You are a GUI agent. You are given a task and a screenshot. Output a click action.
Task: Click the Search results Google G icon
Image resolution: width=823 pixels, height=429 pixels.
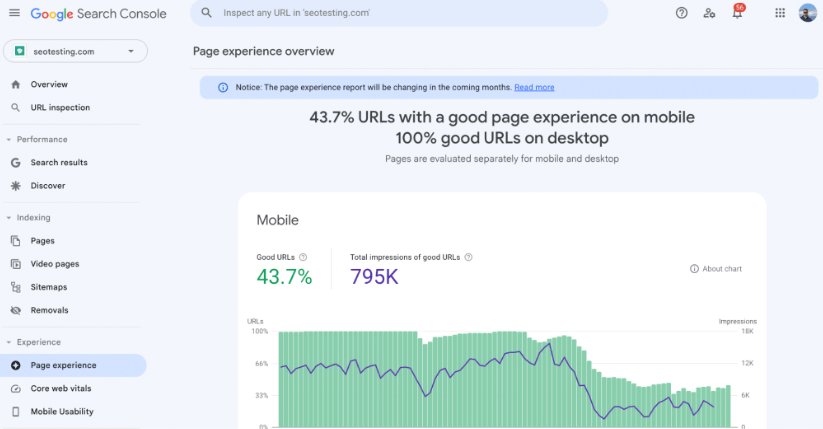coord(16,162)
